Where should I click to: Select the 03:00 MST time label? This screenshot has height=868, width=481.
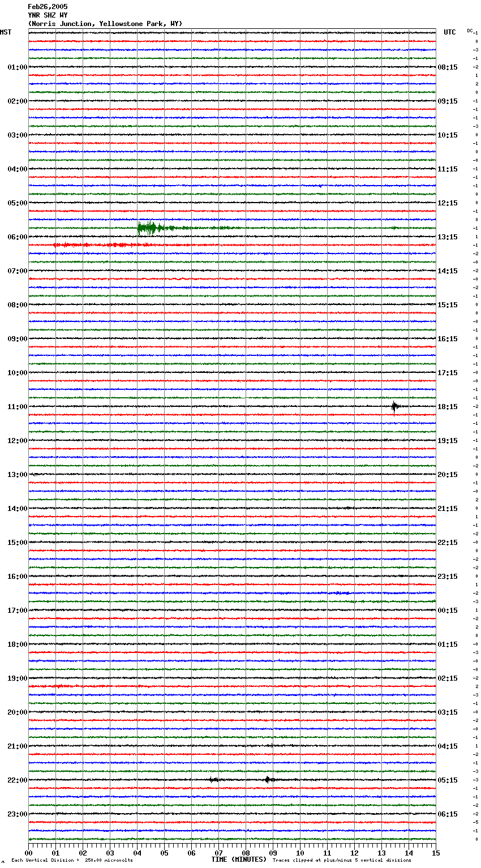[x=18, y=135]
